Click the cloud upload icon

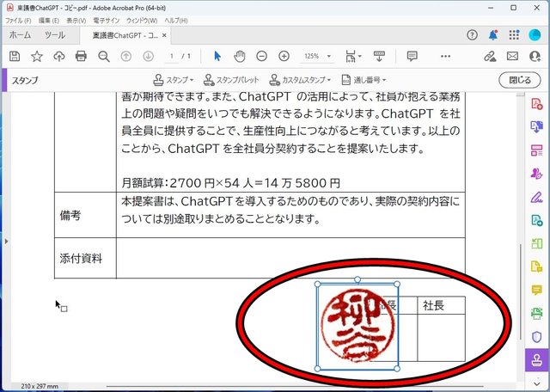(x=59, y=56)
